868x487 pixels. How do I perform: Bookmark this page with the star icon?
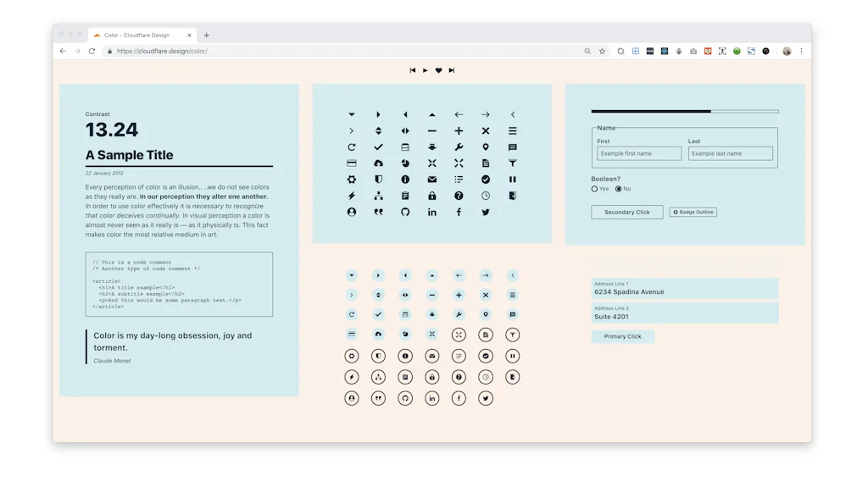pos(603,51)
